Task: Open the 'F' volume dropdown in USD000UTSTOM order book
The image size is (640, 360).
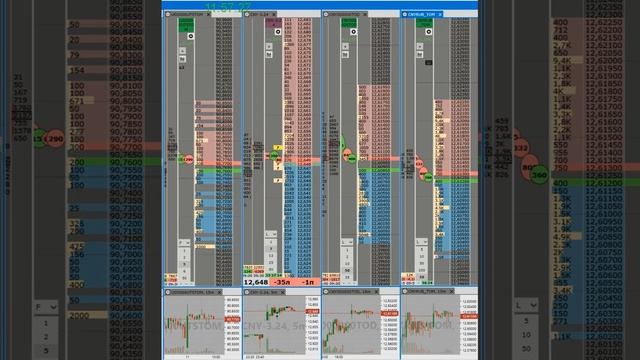Action: click(x=184, y=243)
